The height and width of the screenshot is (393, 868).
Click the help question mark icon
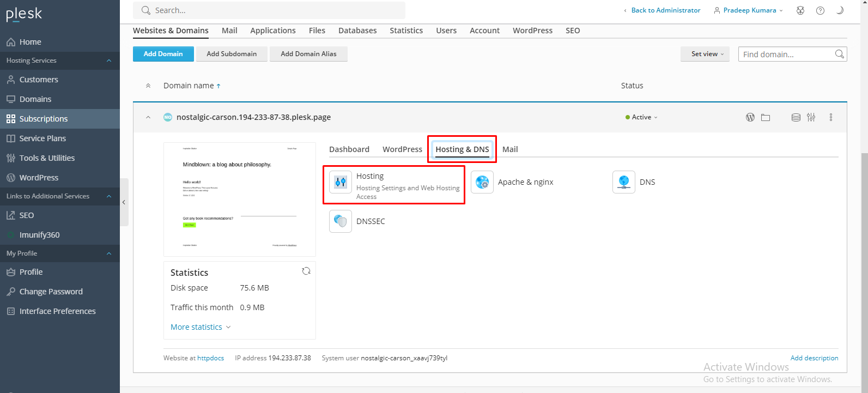point(820,10)
